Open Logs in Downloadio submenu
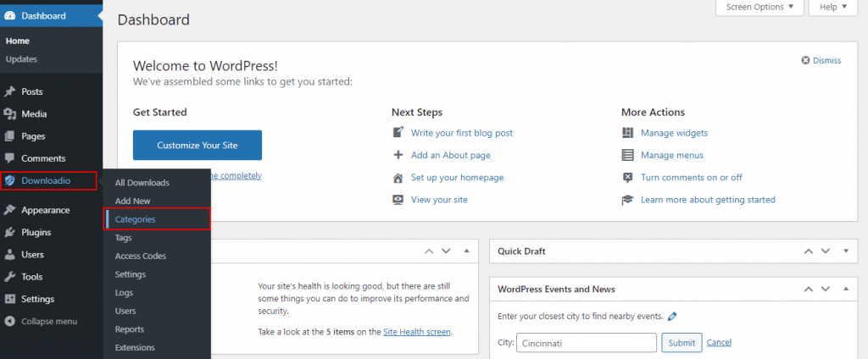This screenshot has height=359, width=868. 124,293
